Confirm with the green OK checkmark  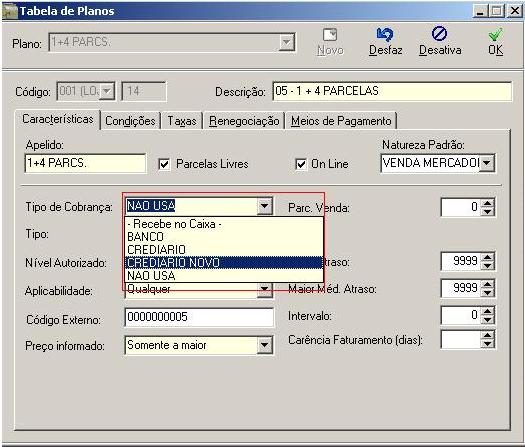pos(495,34)
